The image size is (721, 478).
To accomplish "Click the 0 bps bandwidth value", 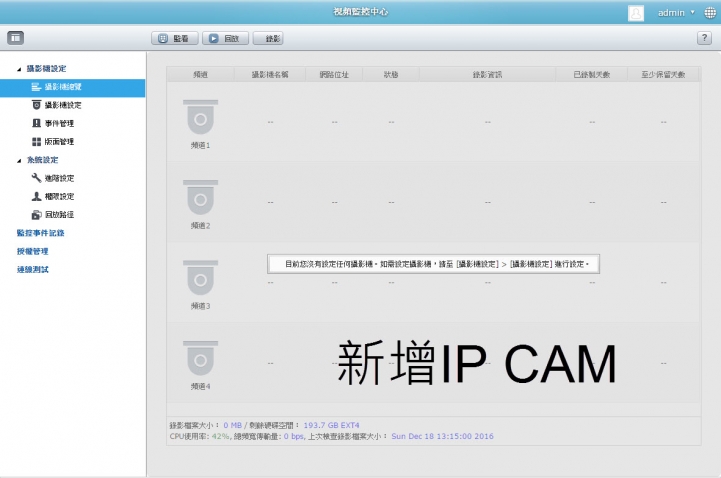I will coord(293,436).
